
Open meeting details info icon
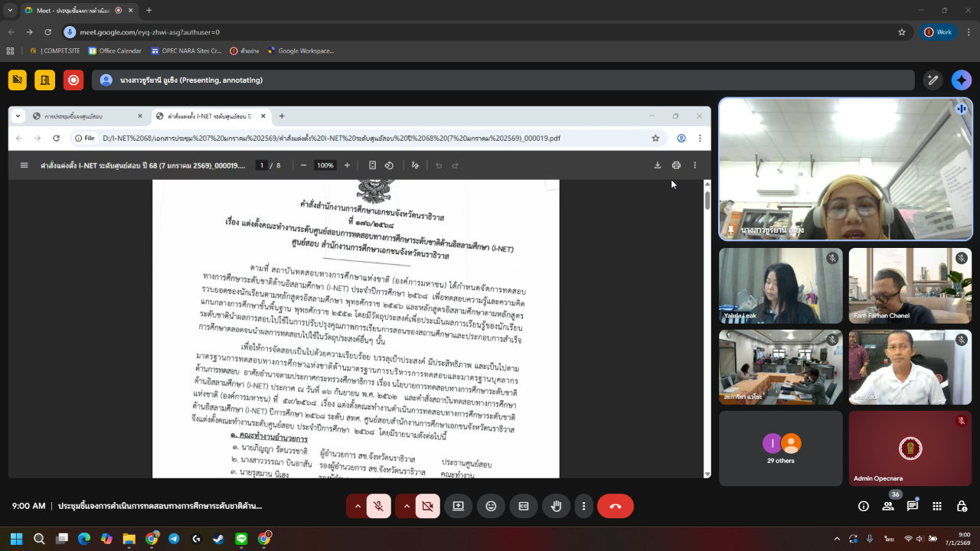coord(864,506)
